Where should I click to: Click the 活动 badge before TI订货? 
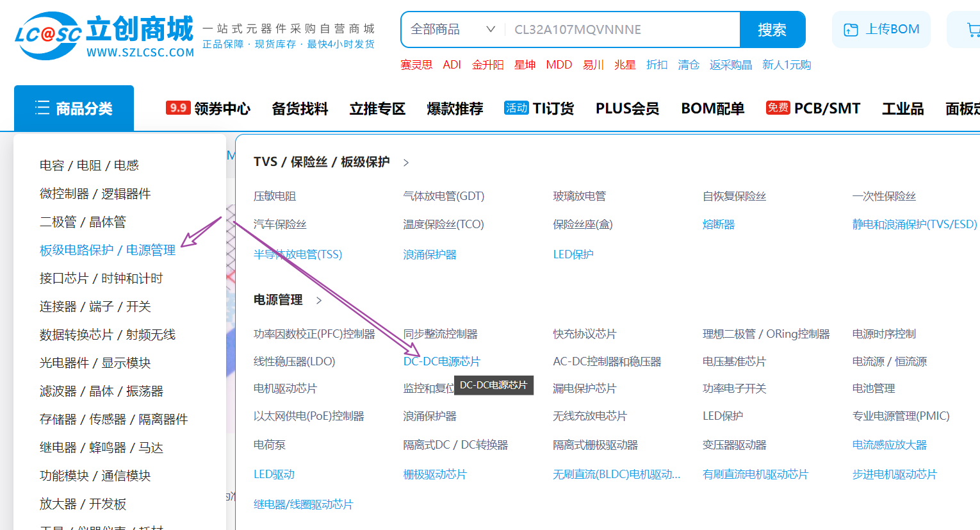click(x=516, y=108)
